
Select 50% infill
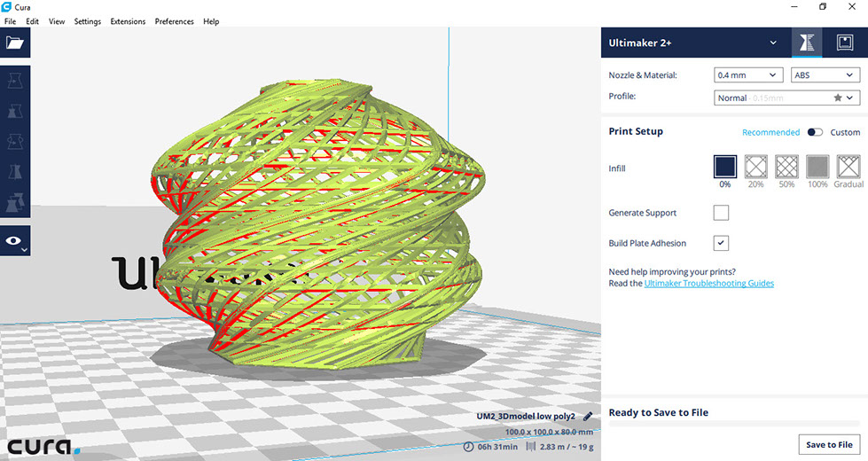pyautogui.click(x=786, y=167)
